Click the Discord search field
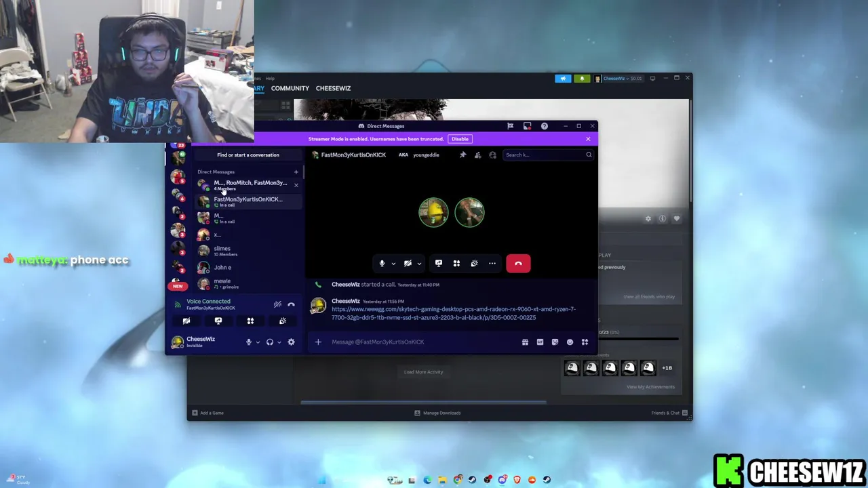The height and width of the screenshot is (488, 868). click(548, 155)
